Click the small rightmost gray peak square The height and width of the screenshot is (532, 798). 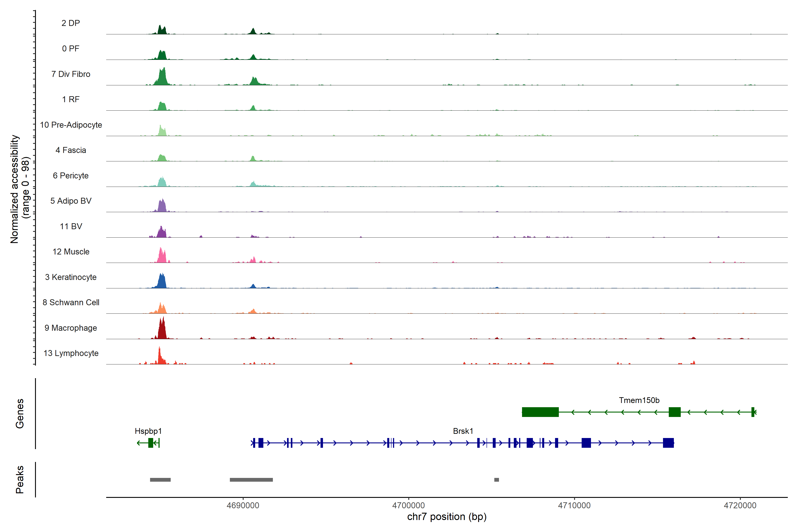(x=496, y=480)
